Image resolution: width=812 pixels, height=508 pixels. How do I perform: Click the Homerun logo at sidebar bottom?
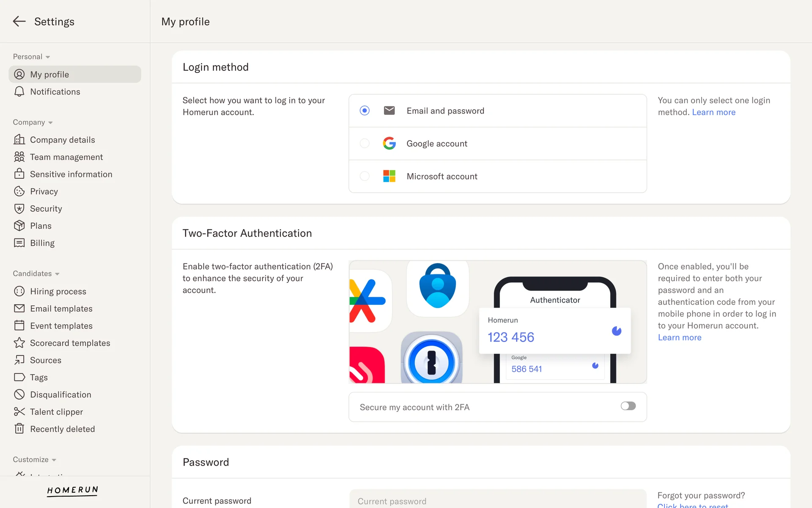tap(72, 490)
